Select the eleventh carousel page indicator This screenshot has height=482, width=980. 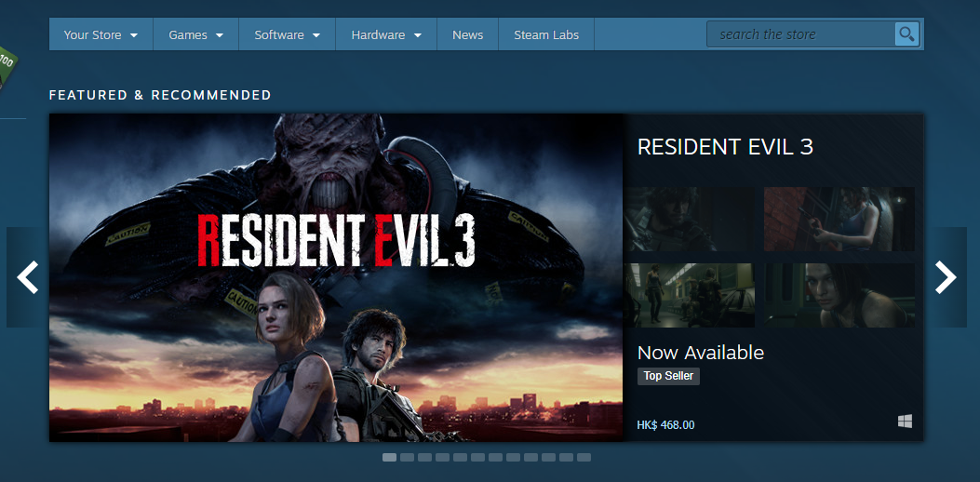coord(566,458)
